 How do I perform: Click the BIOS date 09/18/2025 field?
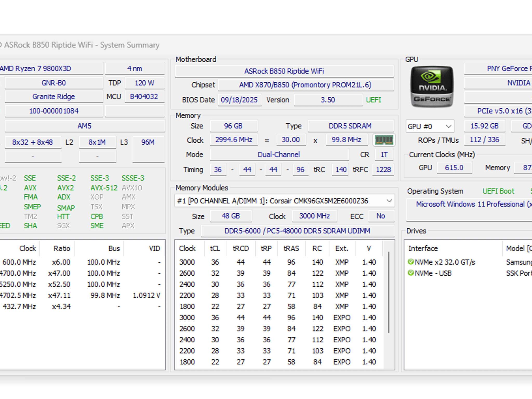coord(239,100)
